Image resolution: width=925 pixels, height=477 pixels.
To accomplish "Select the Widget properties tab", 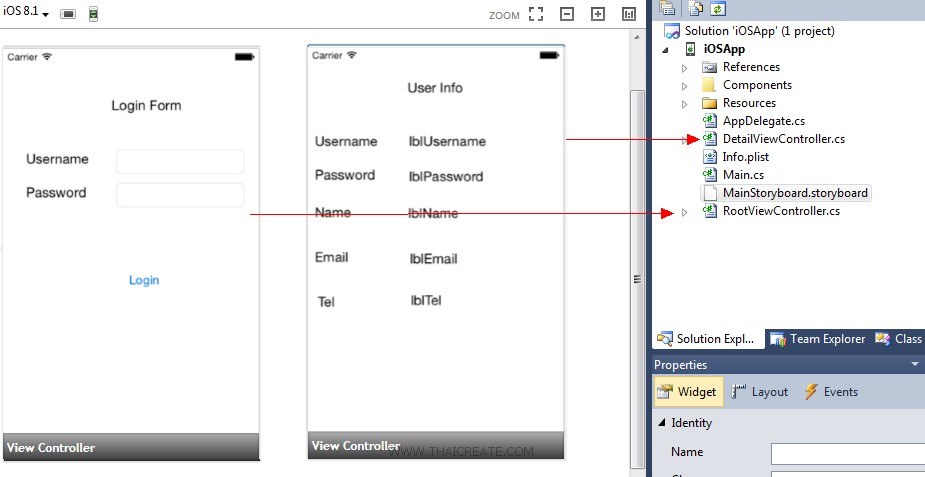I will coord(688,392).
